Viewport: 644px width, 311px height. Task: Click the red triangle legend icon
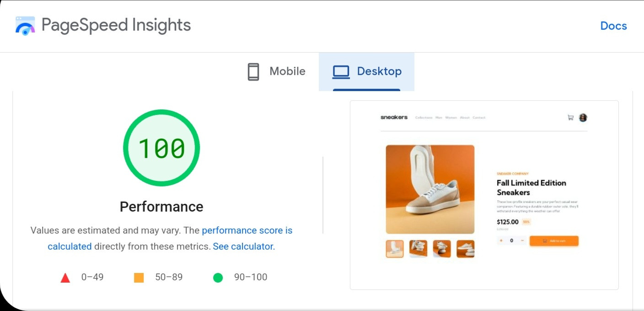click(x=65, y=278)
